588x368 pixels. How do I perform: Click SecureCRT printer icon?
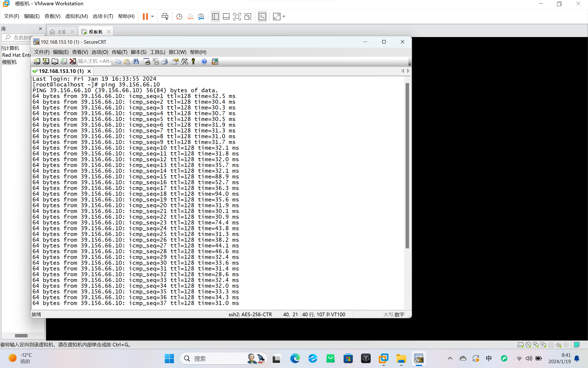click(x=165, y=61)
